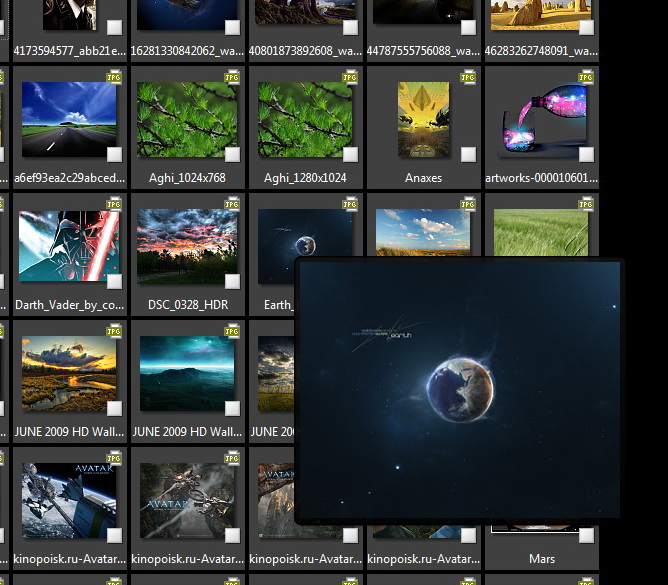Click the Mars file name
Screen dimensions: 668x585
[x=542, y=559]
